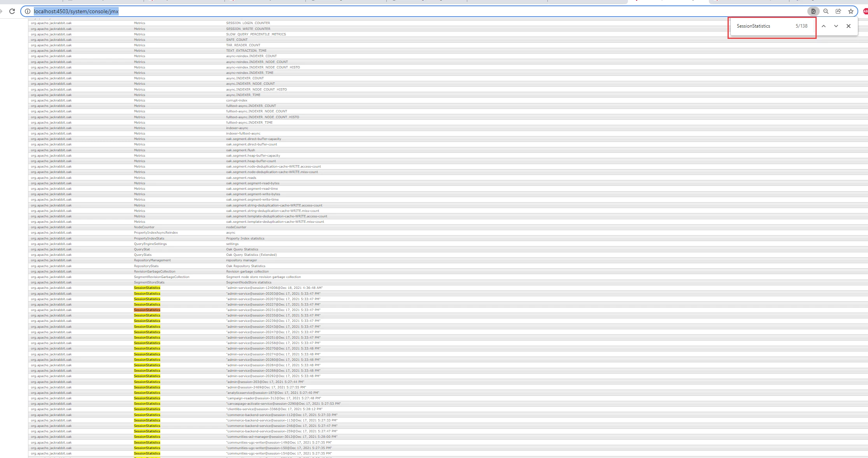Image resolution: width=868 pixels, height=458 pixels.
Task: Click the site information icon in address bar
Action: click(27, 11)
